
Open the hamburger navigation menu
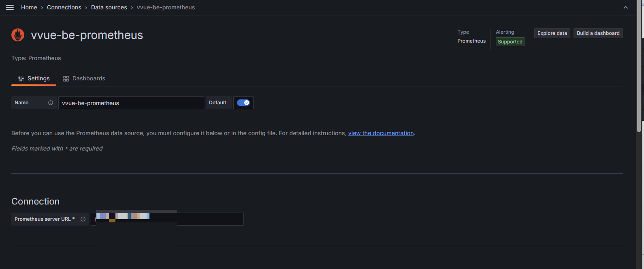(x=10, y=7)
